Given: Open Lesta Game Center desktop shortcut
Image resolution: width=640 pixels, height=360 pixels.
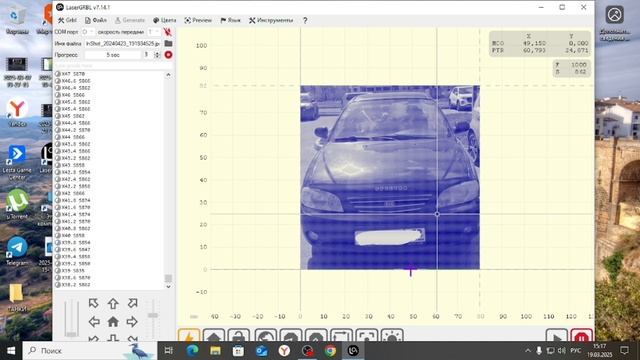Looking at the screenshot, I should tap(17, 162).
